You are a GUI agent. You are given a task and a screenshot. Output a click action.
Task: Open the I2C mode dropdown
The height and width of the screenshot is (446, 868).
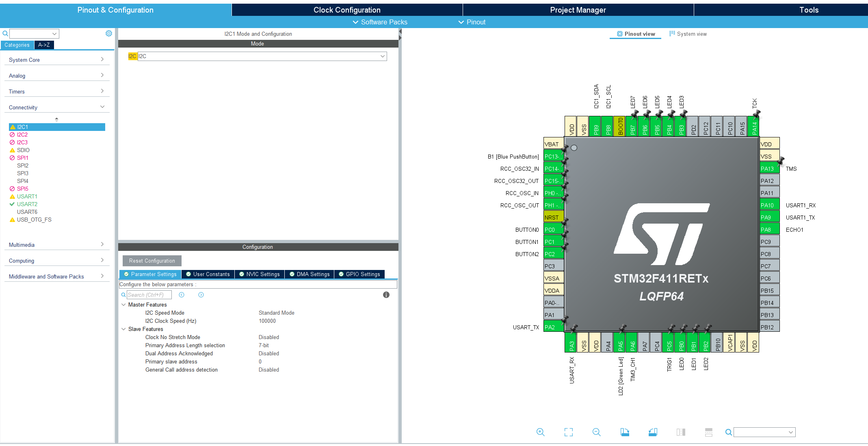[382, 56]
